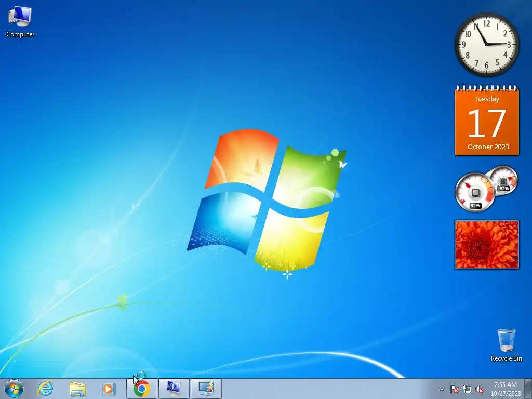Viewport: 532px width, 399px height.
Task: Select the memory gauge showing 82%
Action: tap(503, 180)
